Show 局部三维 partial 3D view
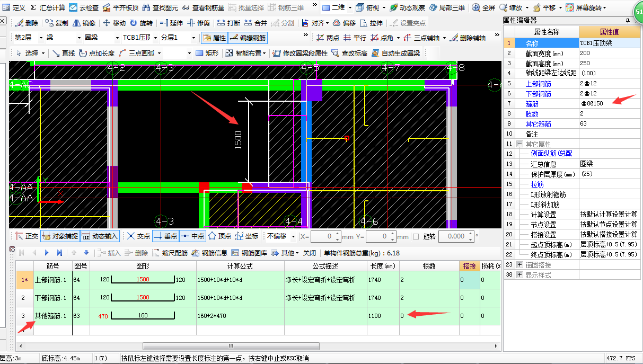 (447, 7)
